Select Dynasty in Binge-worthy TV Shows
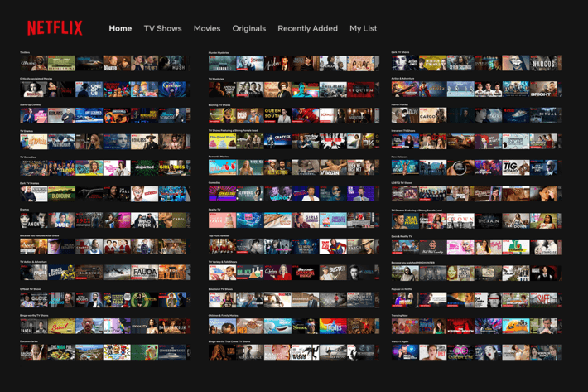 click(144, 327)
